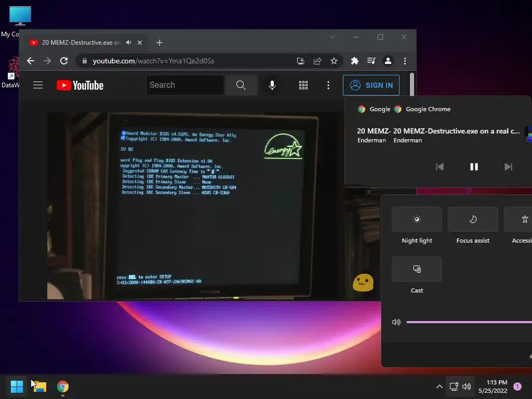Screen dimensions: 532x399
Task: Open YouTube apps grid
Action: (x=303, y=85)
